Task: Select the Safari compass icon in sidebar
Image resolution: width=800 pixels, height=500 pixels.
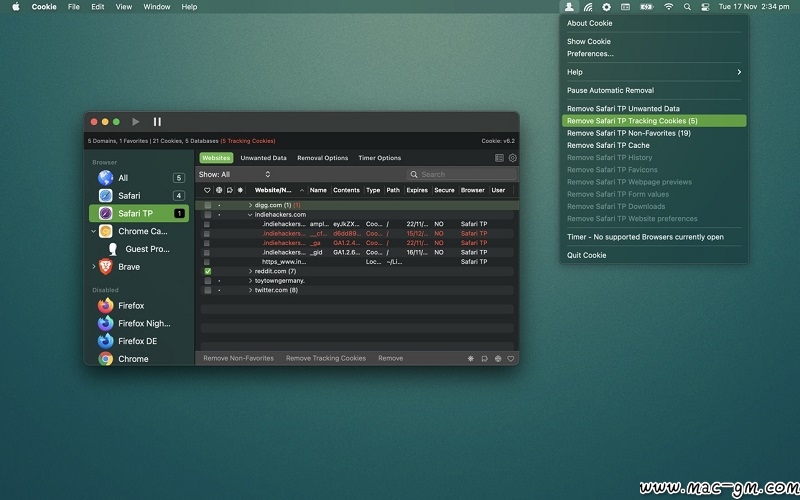Action: [106, 195]
